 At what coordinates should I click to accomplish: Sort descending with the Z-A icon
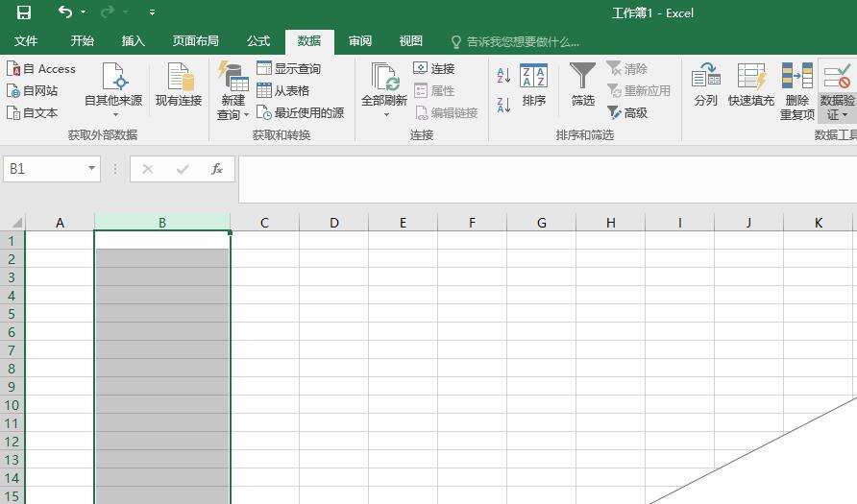(503, 105)
